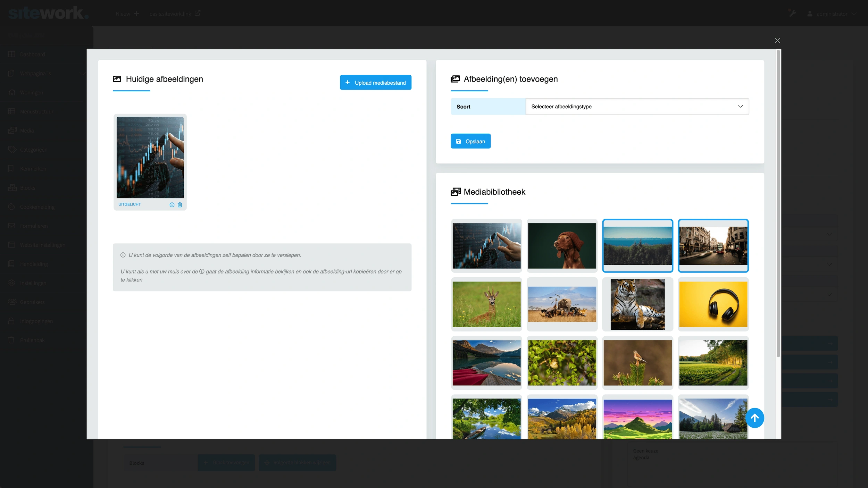Click the Prullenbak trash icon in sidebar
This screenshot has width=868, height=488.
coord(11,340)
